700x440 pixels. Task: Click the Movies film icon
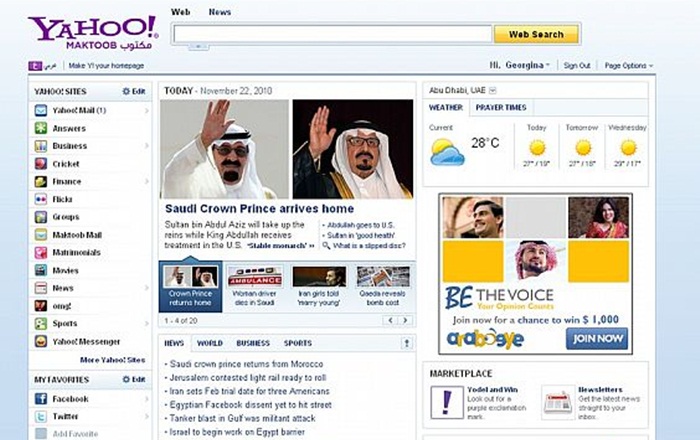[41, 270]
